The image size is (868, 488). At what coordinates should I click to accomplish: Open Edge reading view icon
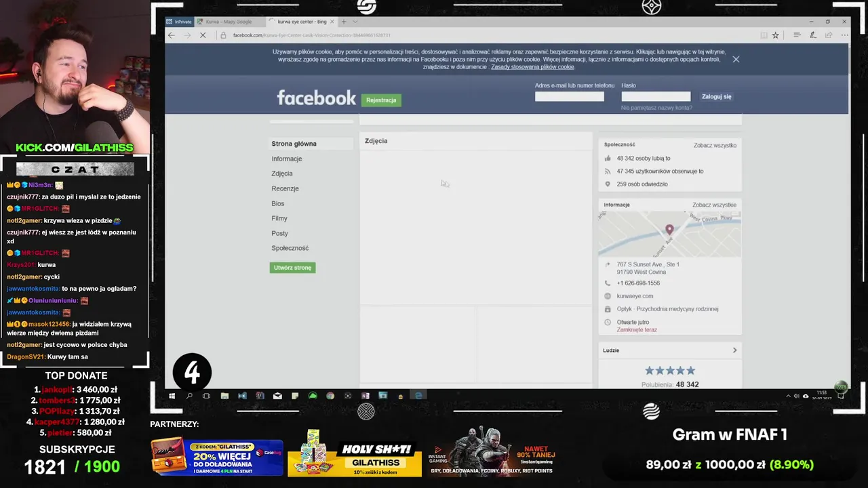764,35
